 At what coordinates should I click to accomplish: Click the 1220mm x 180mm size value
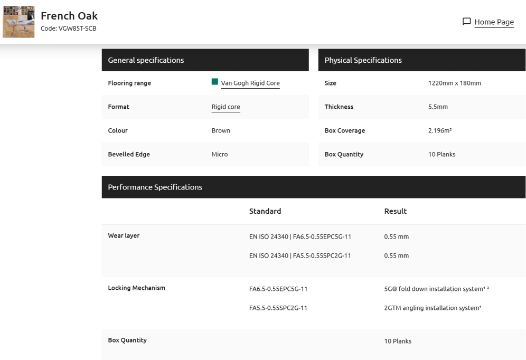455,83
